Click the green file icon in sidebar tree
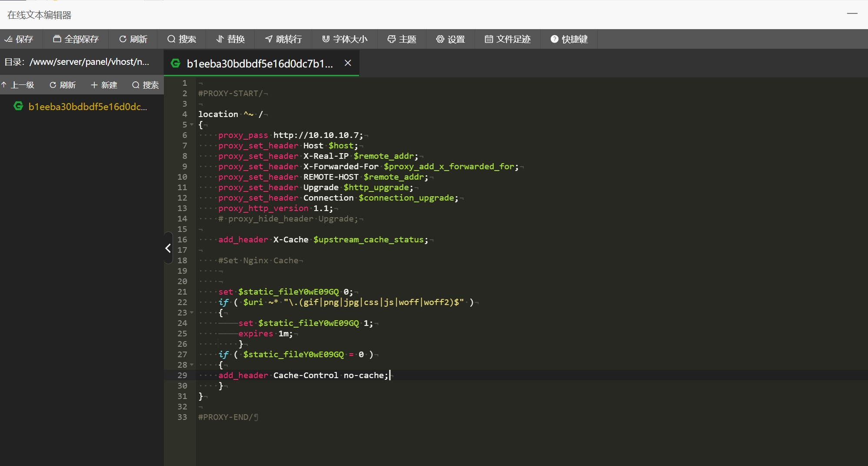Screen dimensions: 868x466 click(x=18, y=106)
